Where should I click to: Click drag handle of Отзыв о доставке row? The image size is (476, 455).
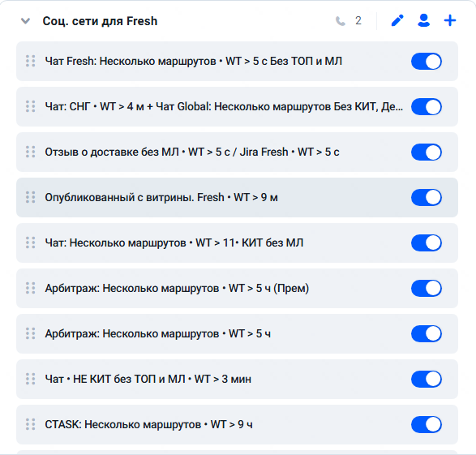tap(30, 152)
